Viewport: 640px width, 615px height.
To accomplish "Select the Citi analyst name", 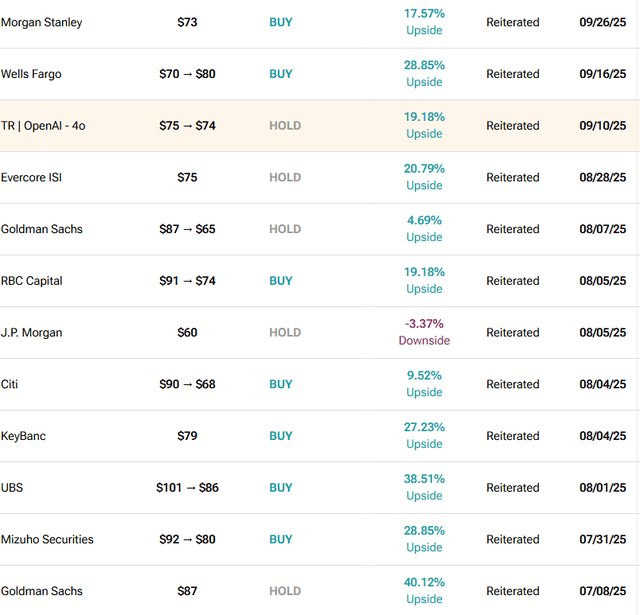I will point(11,385).
